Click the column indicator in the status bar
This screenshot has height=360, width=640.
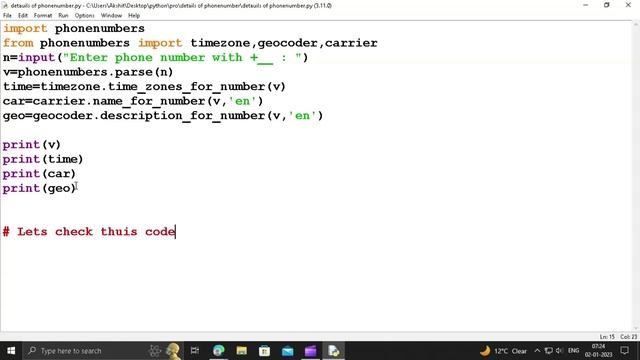tap(629, 337)
